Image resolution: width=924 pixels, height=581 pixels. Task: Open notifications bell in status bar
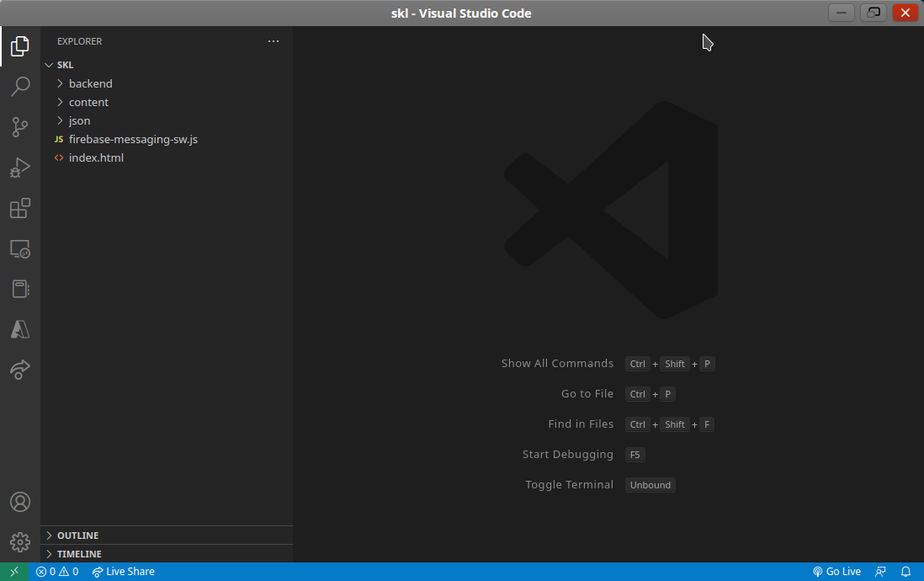905,572
